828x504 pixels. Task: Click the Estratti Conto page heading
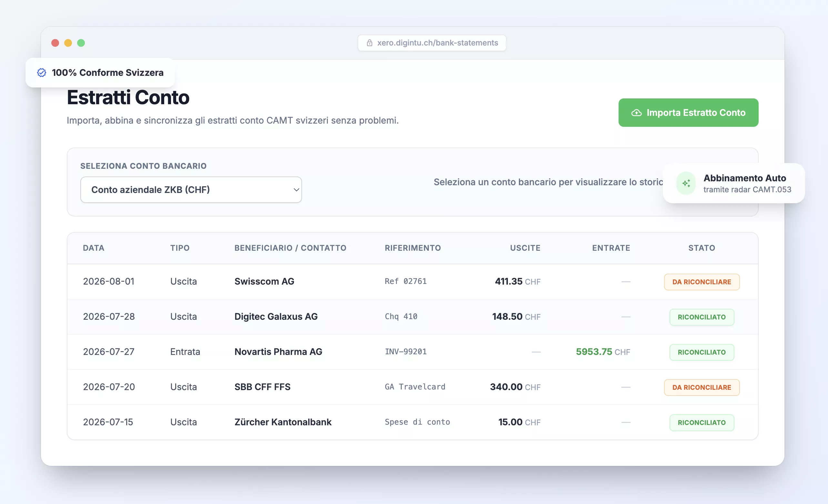(x=128, y=98)
